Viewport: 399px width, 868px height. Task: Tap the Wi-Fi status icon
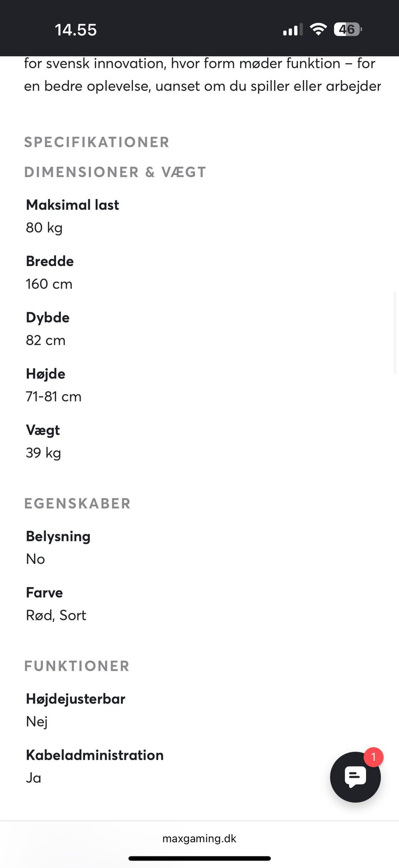[x=318, y=30]
